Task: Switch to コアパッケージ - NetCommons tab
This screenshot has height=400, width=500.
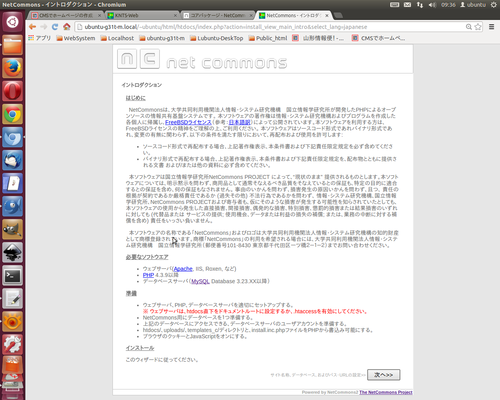Action: click(218, 15)
